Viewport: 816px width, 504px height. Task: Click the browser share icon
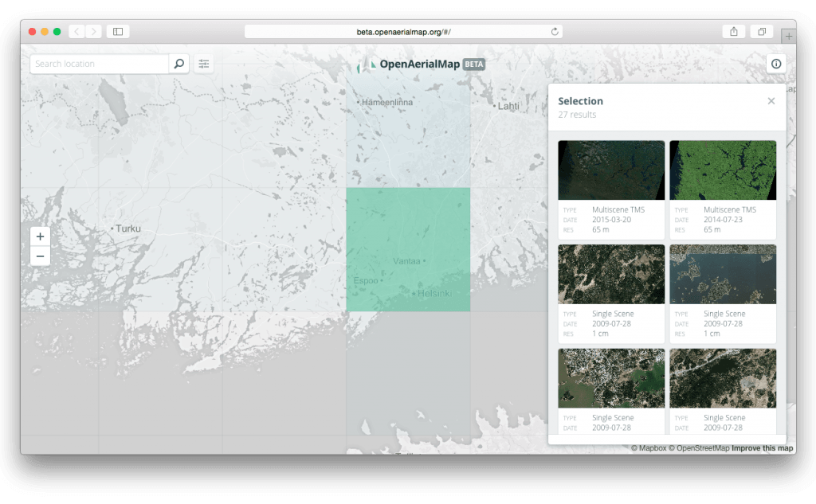click(x=733, y=31)
